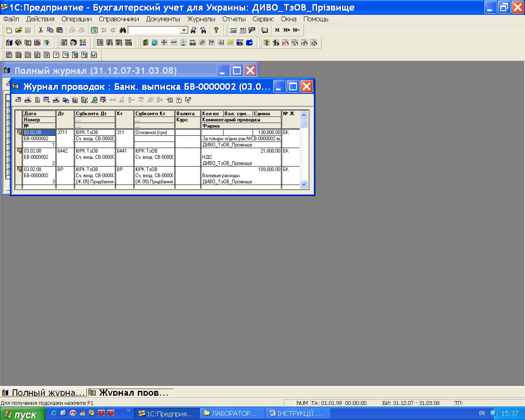Click the Cut scissors icon
The width and height of the screenshot is (525, 420).
41,30
